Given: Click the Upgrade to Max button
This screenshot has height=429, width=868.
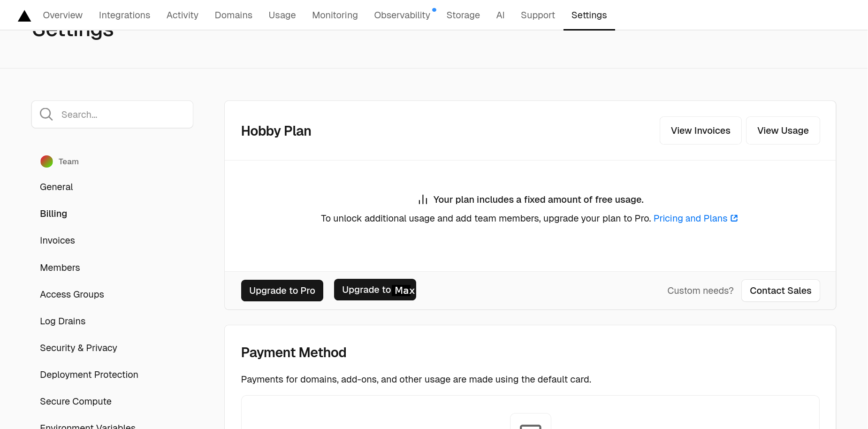Looking at the screenshot, I should click(x=375, y=290).
